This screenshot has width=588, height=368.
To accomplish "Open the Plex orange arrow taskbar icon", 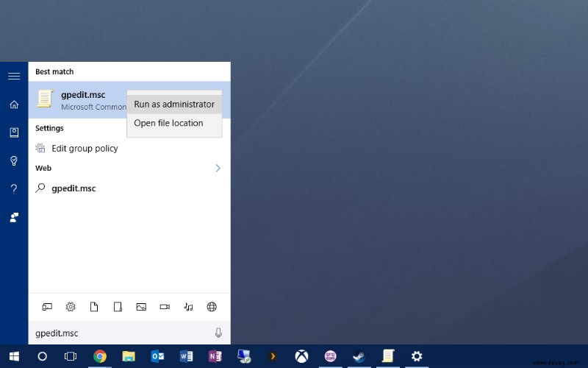I will tap(273, 356).
